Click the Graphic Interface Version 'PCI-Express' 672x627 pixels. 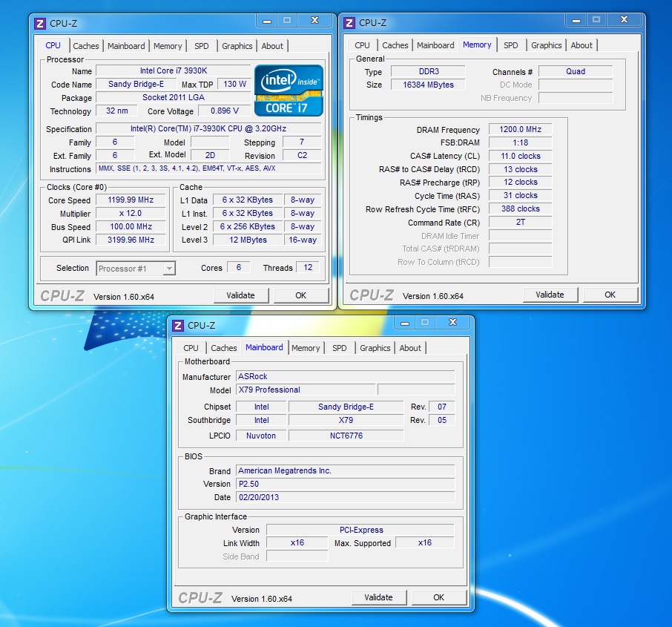pos(360,530)
